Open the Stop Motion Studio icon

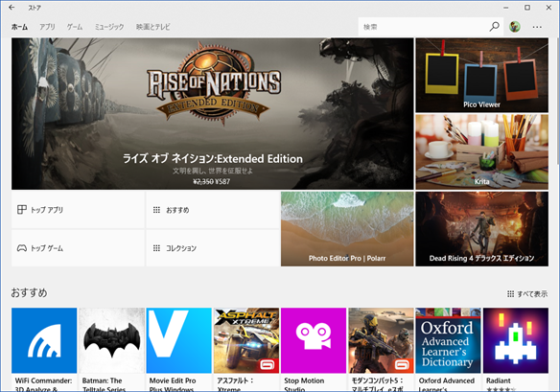pyautogui.click(x=314, y=340)
